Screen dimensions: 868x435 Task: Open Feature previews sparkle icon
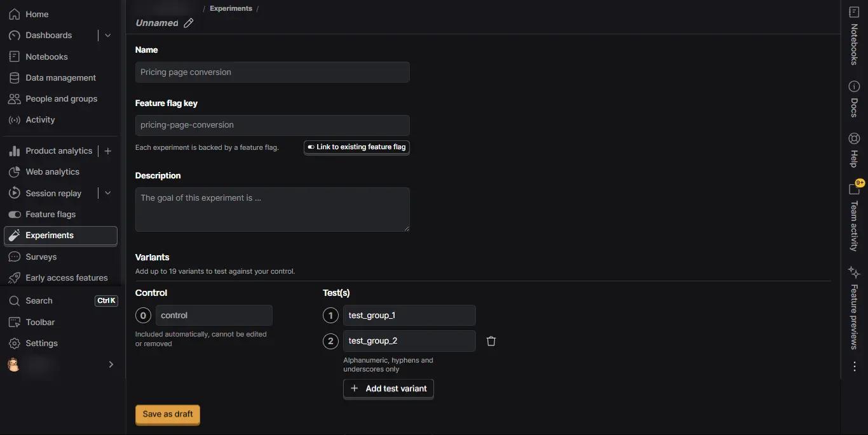tap(854, 272)
